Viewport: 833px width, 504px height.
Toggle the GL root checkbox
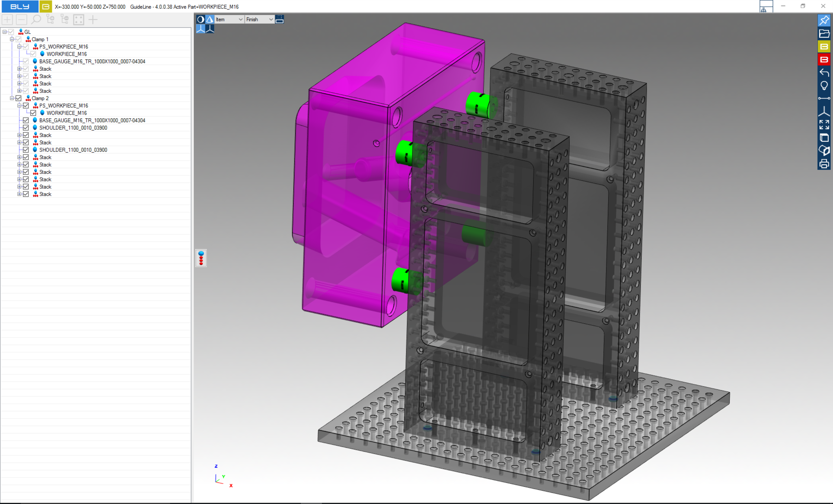(x=11, y=32)
